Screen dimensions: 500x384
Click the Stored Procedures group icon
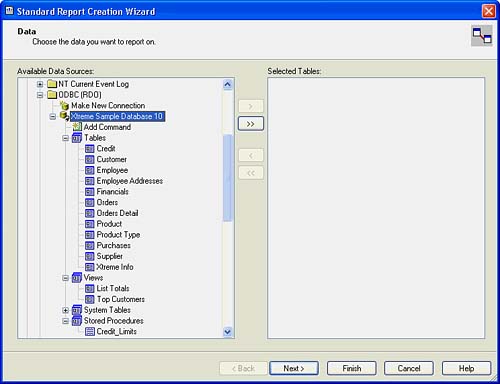point(77,321)
